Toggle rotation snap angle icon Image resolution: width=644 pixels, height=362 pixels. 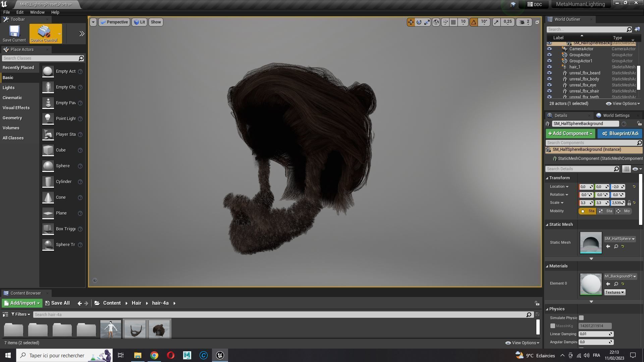point(474,22)
